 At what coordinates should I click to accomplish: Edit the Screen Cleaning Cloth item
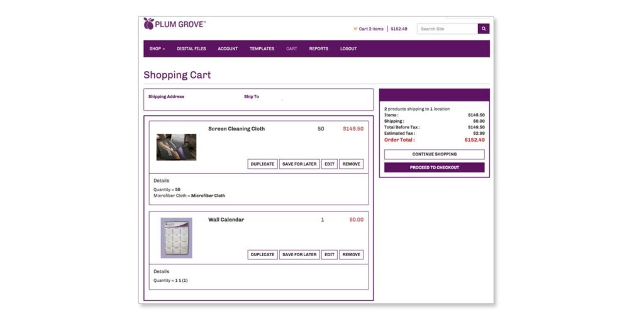point(330,164)
